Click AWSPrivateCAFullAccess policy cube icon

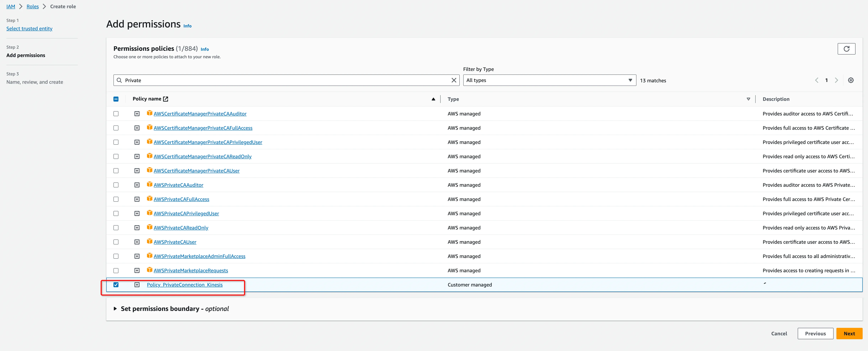(x=150, y=198)
